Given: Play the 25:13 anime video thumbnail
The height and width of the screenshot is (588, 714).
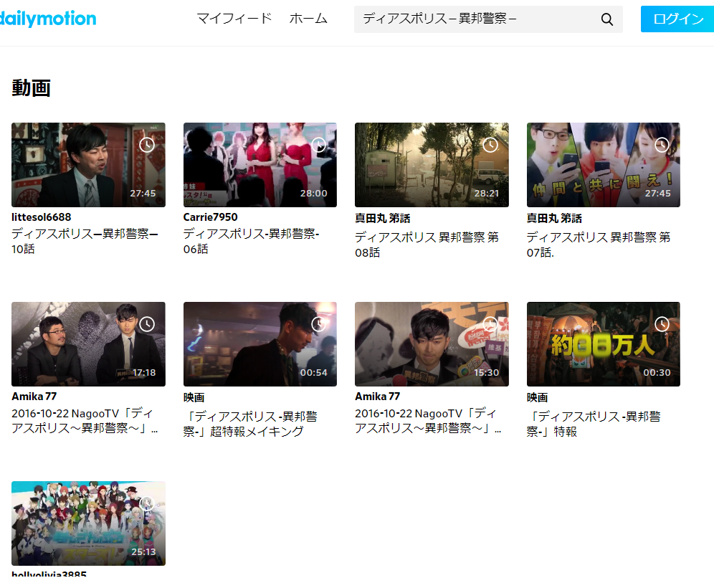Looking at the screenshot, I should tap(88, 523).
